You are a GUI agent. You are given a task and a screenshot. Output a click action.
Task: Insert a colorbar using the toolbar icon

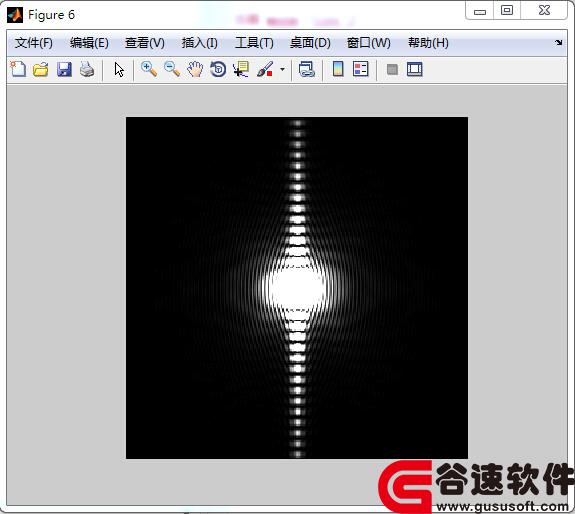338,69
